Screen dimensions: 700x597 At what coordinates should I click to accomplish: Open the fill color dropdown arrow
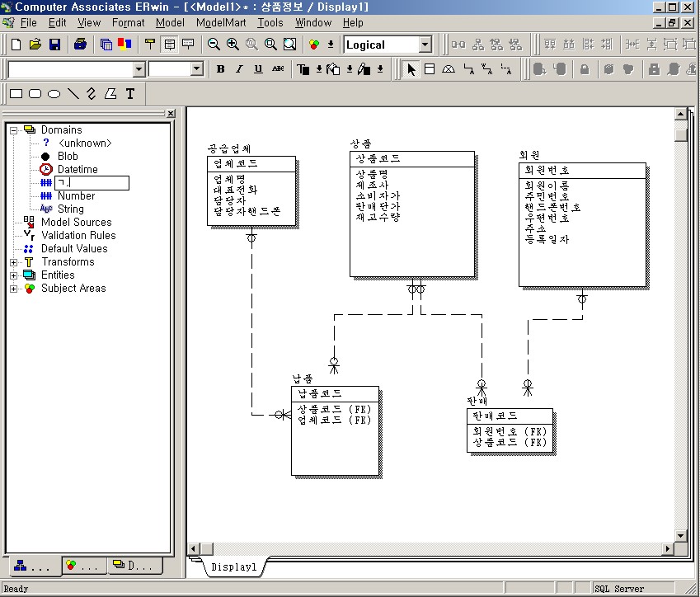(x=350, y=69)
